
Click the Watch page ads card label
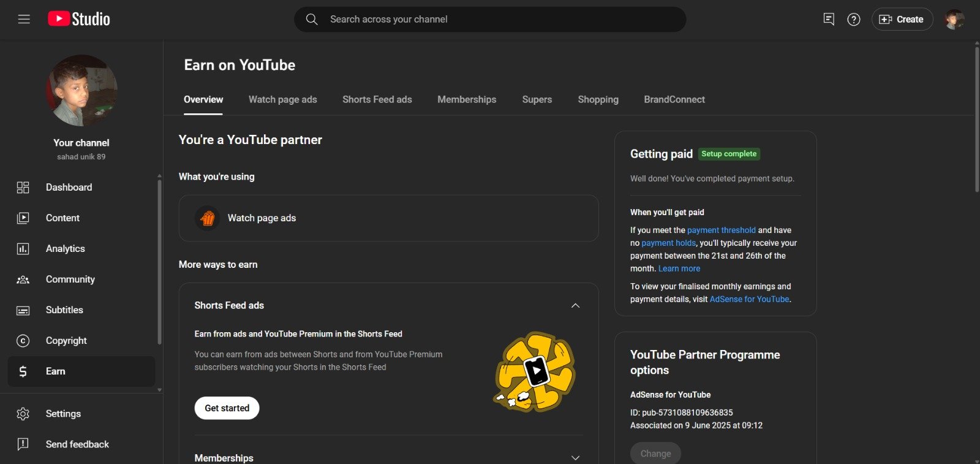[x=262, y=218]
